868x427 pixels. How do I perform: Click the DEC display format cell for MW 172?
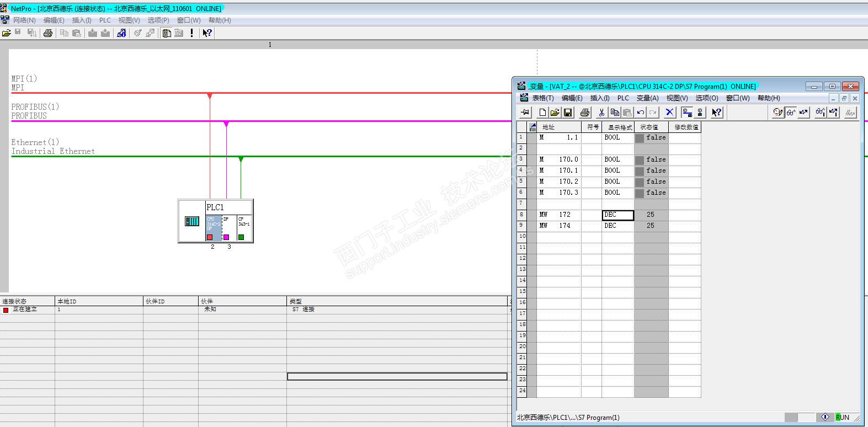click(x=618, y=215)
